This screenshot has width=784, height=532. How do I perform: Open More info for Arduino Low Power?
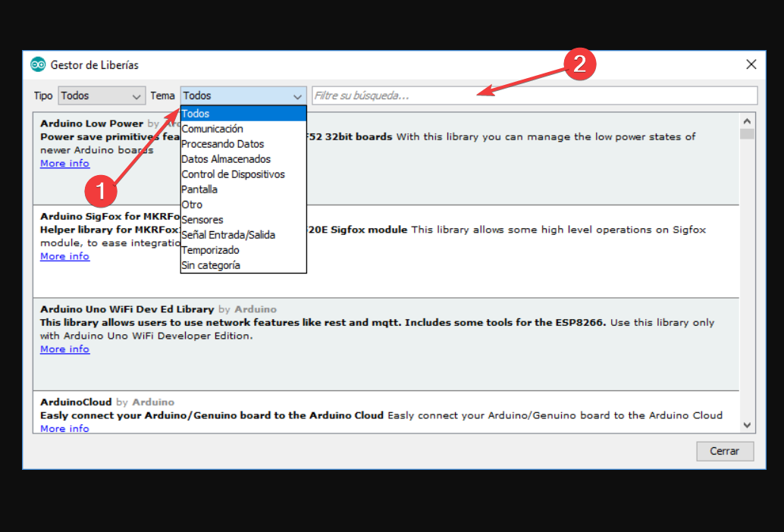(x=65, y=164)
